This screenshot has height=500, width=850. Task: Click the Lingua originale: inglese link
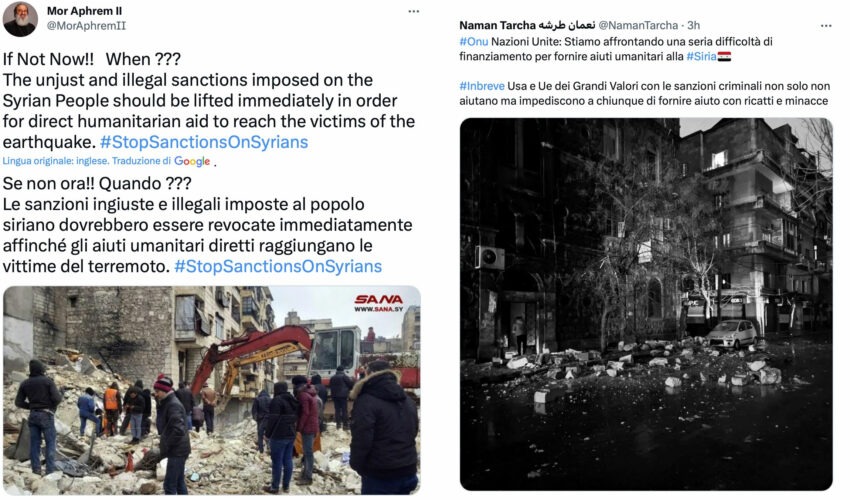[x=56, y=161]
